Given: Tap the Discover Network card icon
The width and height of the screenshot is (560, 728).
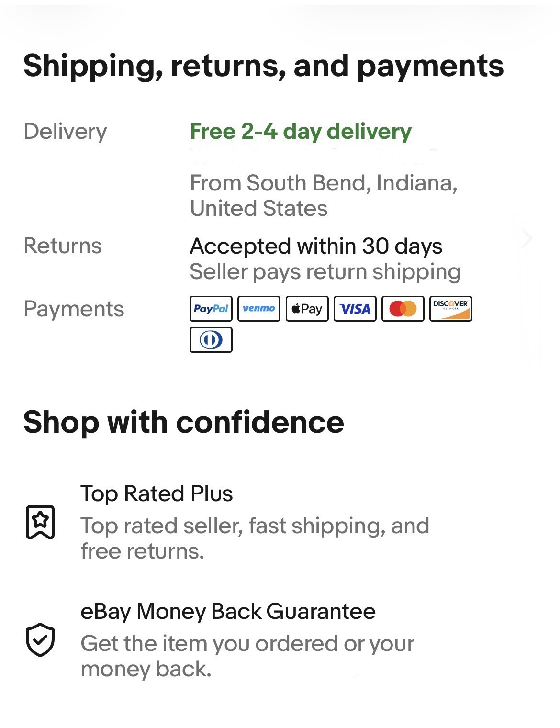Looking at the screenshot, I should pyautogui.click(x=451, y=309).
